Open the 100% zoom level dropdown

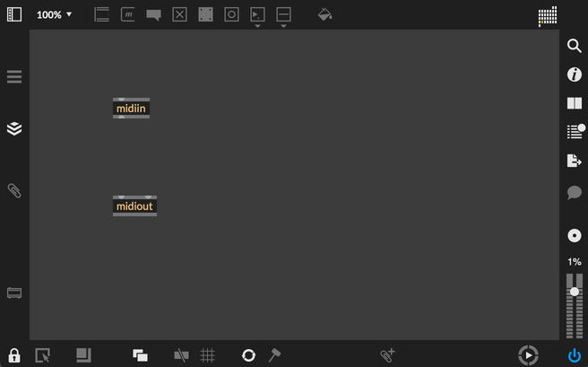pos(54,14)
